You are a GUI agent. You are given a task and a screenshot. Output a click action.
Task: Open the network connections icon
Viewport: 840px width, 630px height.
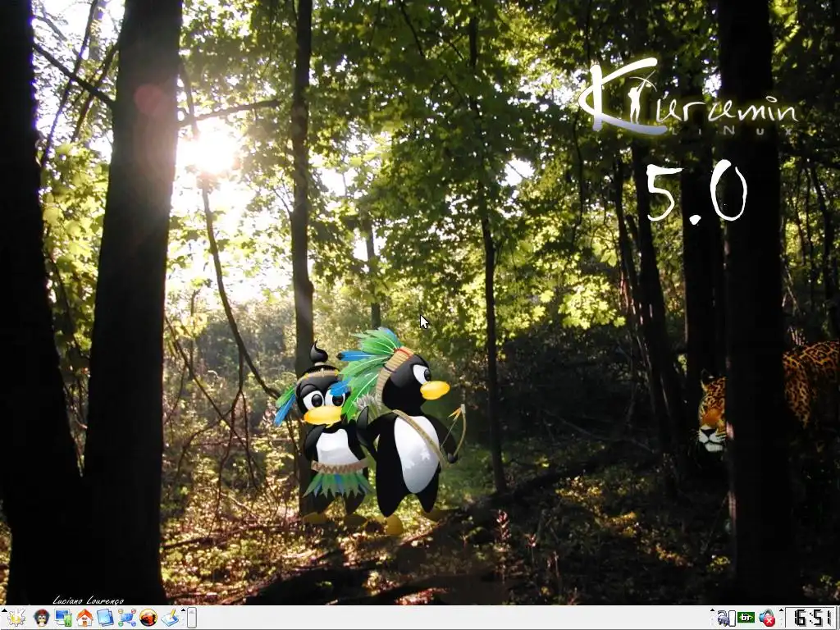[127, 619]
